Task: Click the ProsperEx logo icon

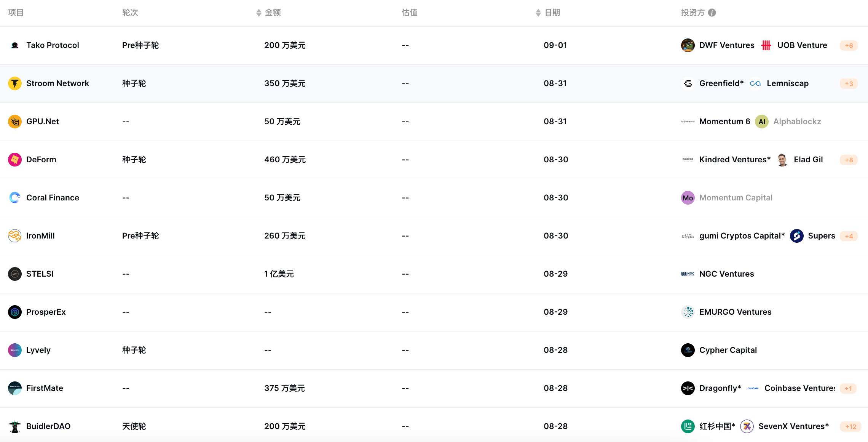Action: (15, 312)
